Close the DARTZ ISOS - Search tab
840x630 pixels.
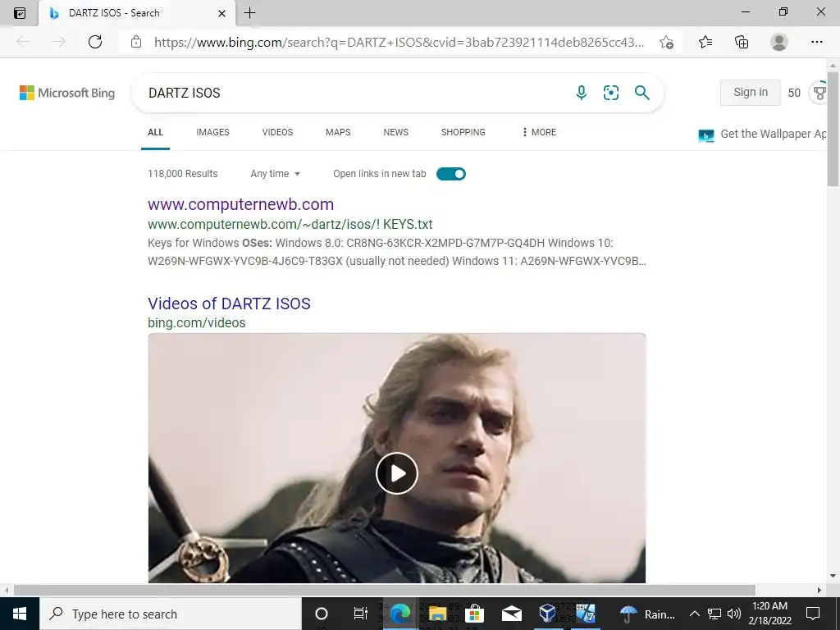point(221,13)
